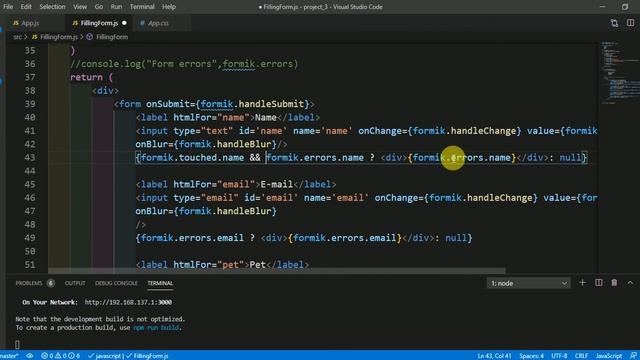Viewport: 640px width, 360px height.
Task: Click the eye watch icon in status bar
Action: [30, 356]
